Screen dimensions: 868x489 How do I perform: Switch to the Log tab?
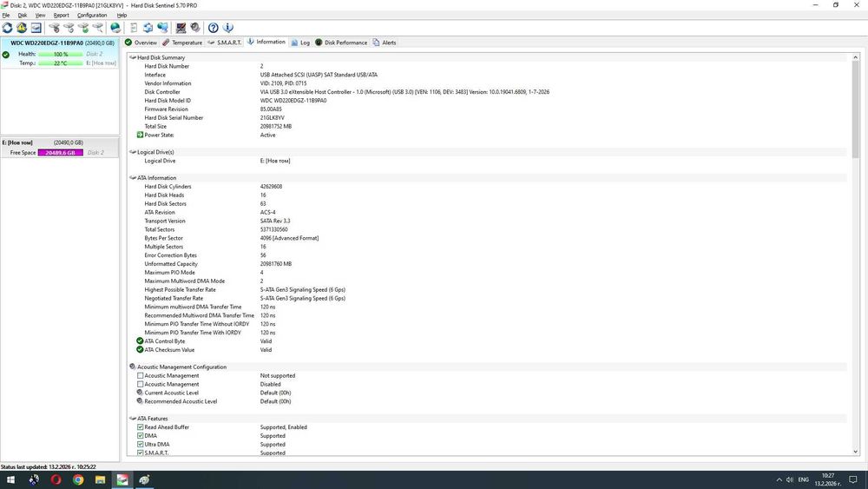[300, 43]
